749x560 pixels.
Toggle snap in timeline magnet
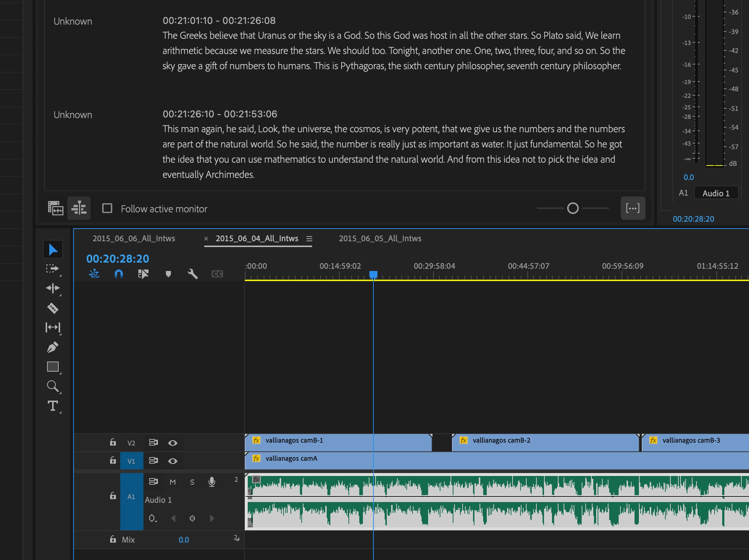pyautogui.click(x=119, y=274)
